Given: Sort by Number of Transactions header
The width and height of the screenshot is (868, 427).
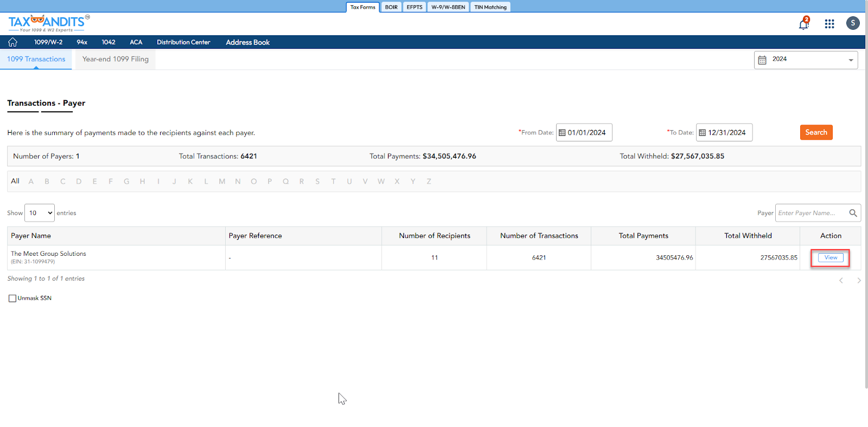Looking at the screenshot, I should tap(539, 236).
